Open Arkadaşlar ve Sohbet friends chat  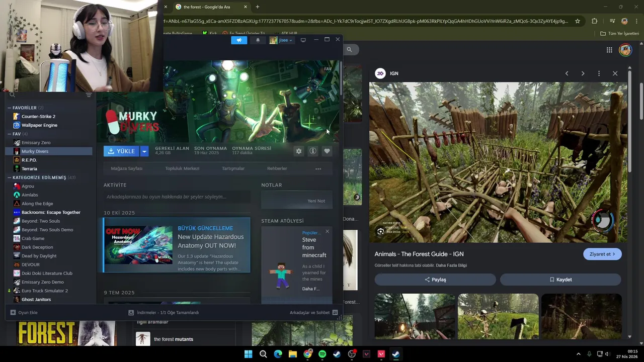(x=313, y=312)
